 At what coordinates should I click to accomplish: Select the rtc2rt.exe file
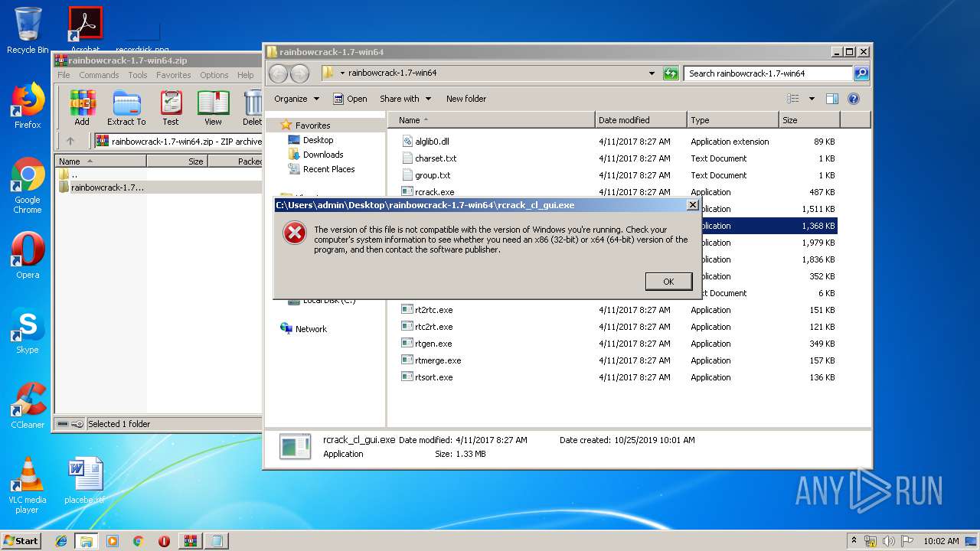pos(427,327)
